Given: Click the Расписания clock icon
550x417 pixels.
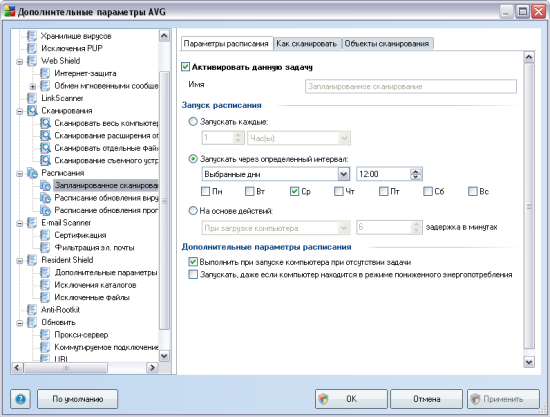Looking at the screenshot, I should 32,173.
